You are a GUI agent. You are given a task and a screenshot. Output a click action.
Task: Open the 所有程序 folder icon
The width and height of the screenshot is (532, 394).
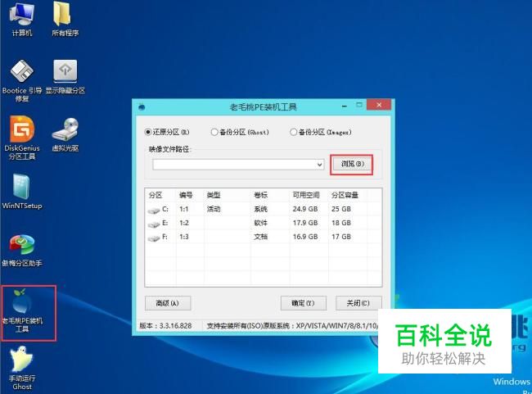pos(65,19)
